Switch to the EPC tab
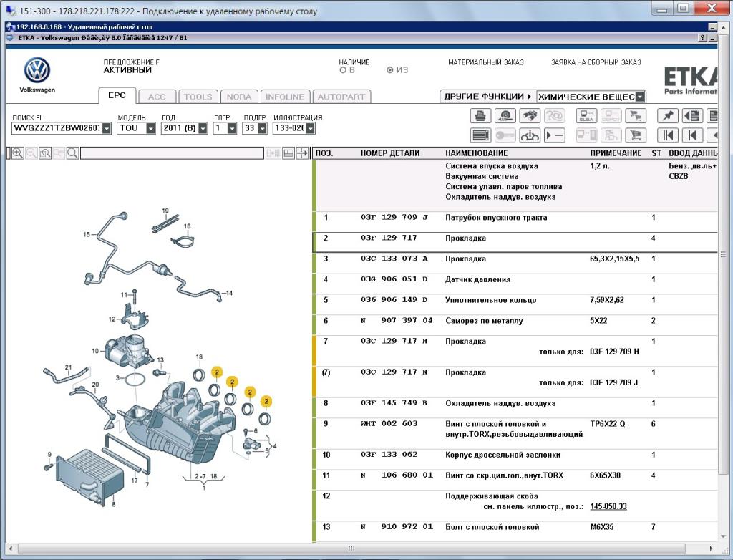 point(117,95)
